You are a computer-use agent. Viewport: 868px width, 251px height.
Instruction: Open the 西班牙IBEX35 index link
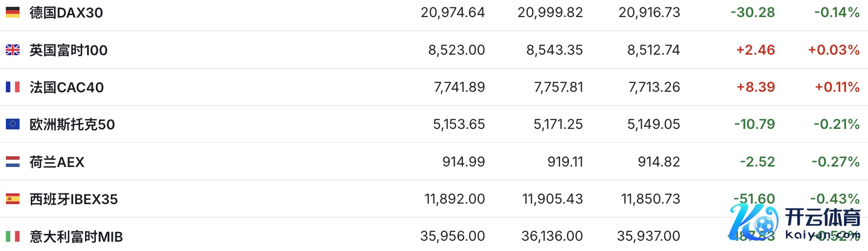(73, 199)
